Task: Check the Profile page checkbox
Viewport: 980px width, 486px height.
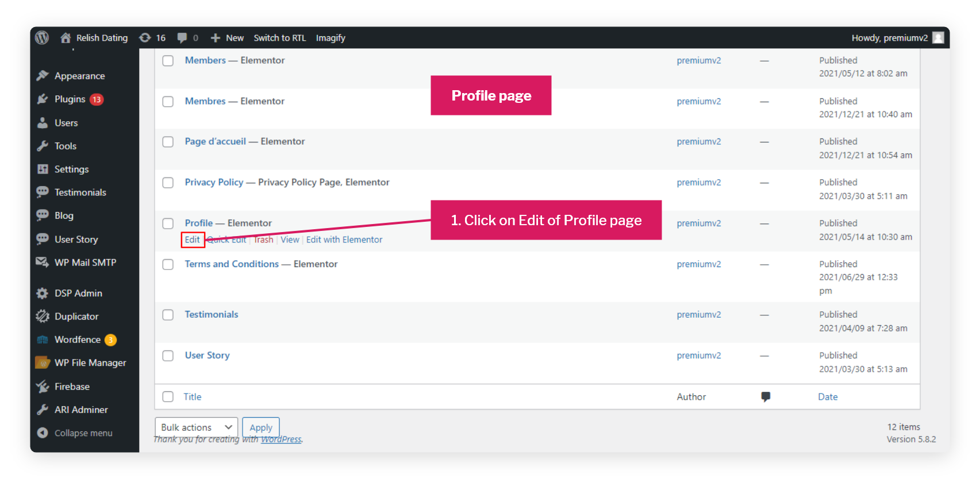Action: pyautogui.click(x=168, y=223)
